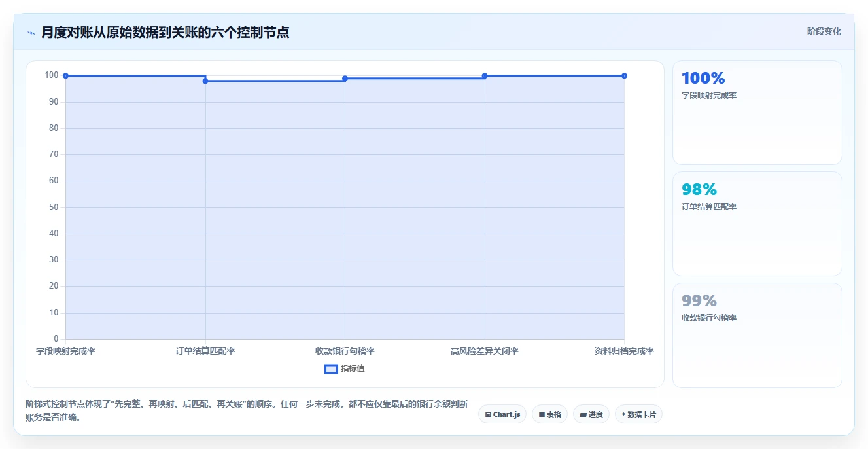
Task: Click the 高风险差异关闭率 data point
Action: (x=485, y=76)
